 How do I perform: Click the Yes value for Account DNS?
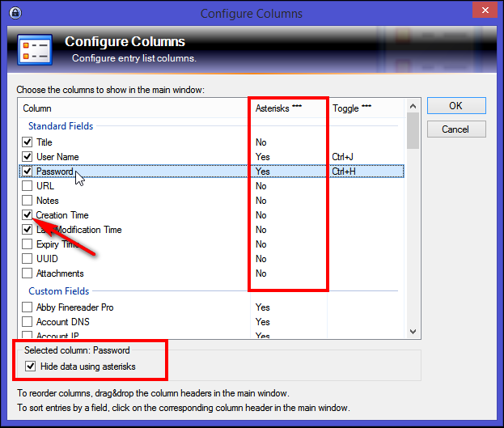[263, 322]
